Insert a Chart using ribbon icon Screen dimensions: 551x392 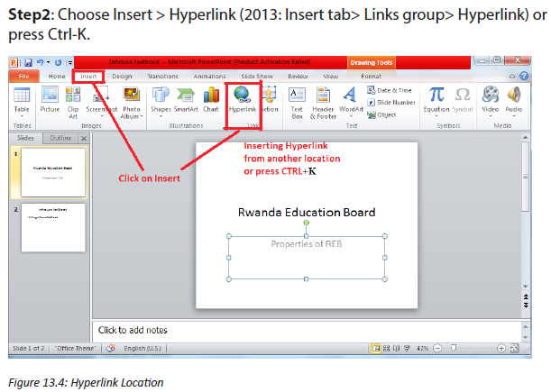(x=211, y=95)
